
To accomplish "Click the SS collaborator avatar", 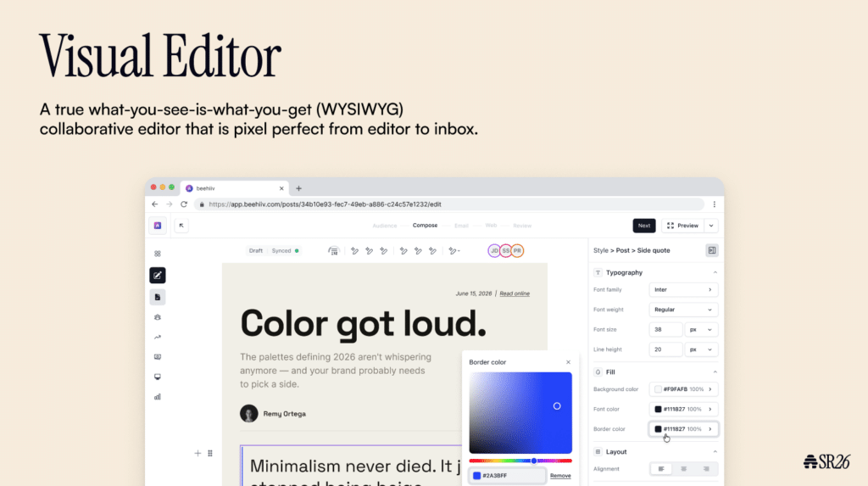I will click(505, 251).
